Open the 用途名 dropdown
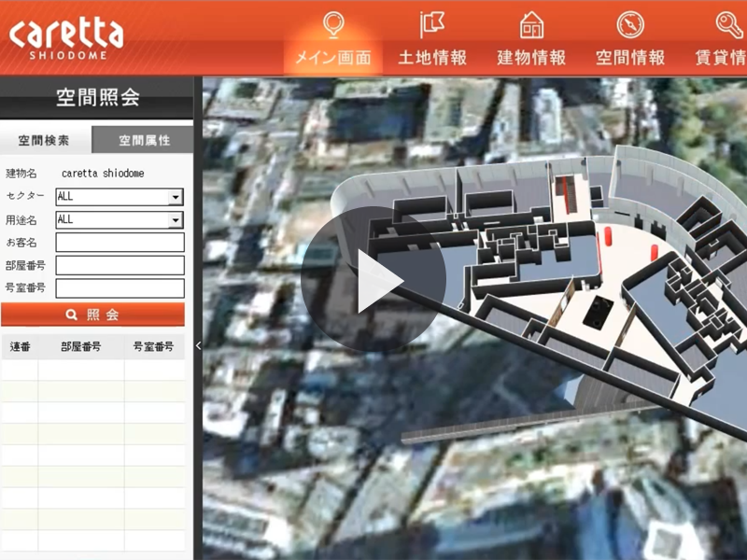Viewport: 747px width, 560px height. [x=120, y=220]
